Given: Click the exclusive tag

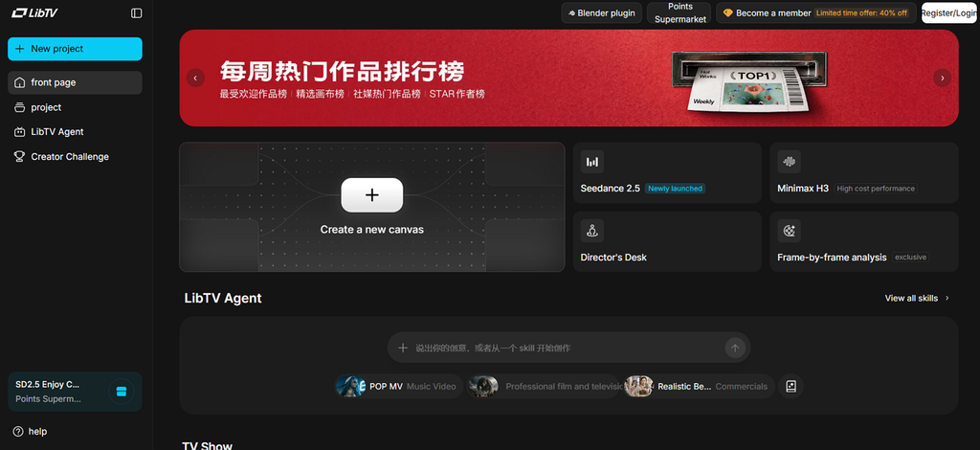Looking at the screenshot, I should tap(910, 257).
